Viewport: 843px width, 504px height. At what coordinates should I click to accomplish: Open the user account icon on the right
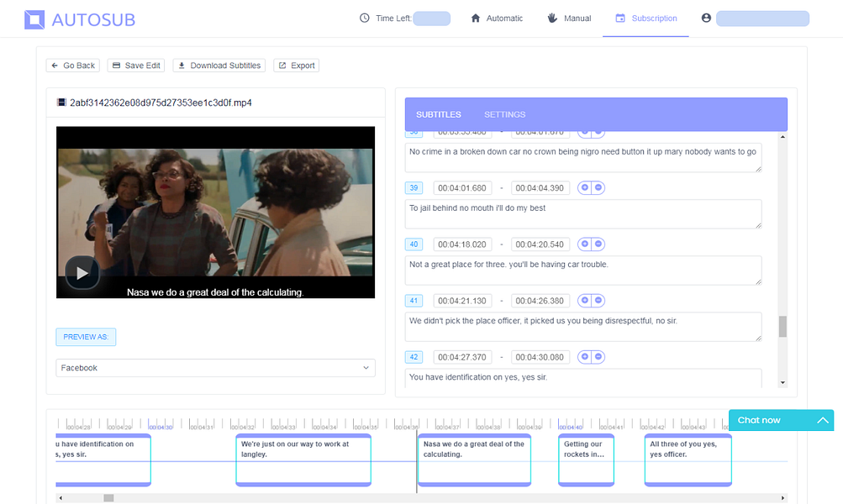pos(706,18)
